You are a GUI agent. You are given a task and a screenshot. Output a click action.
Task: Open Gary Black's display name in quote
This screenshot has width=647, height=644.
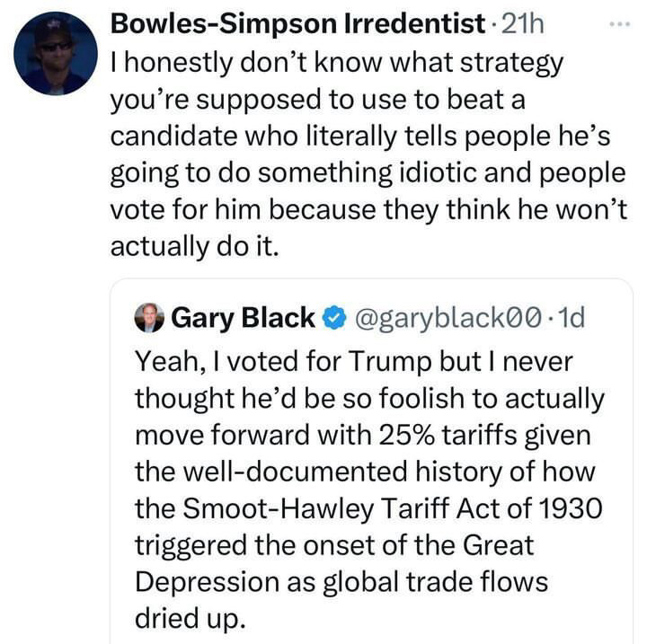243,317
